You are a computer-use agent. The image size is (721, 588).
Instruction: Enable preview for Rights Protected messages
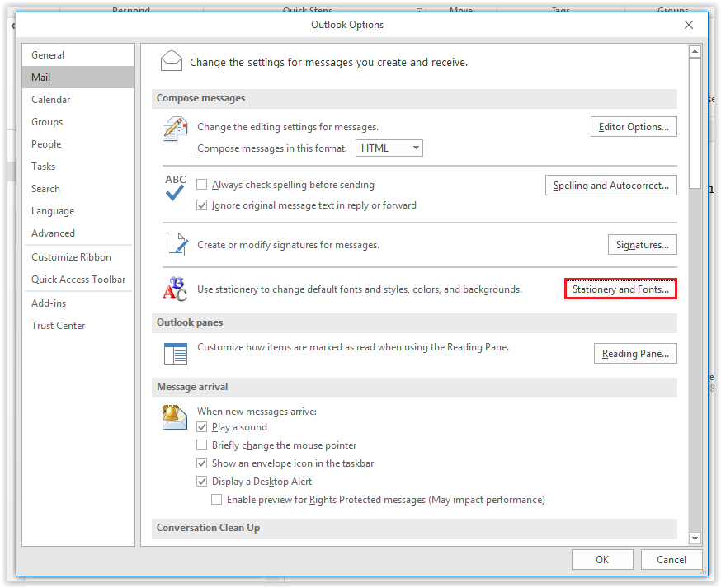pyautogui.click(x=216, y=499)
